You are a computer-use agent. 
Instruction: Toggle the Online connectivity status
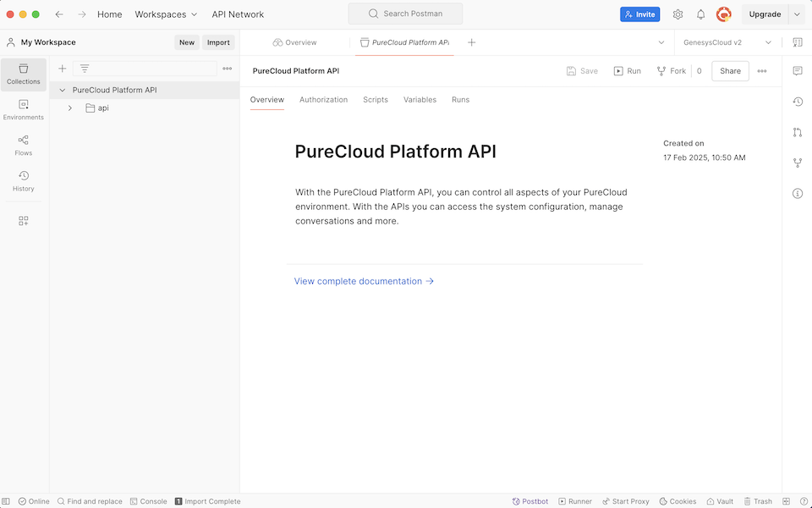click(x=33, y=500)
